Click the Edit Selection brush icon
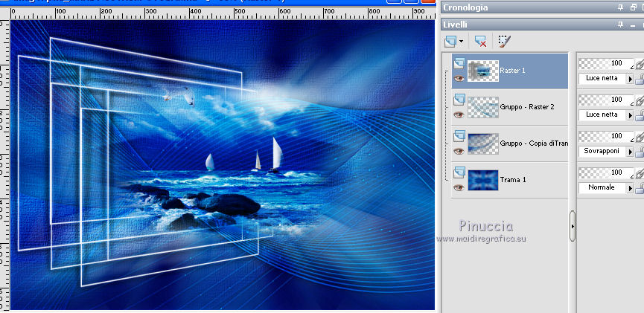Screen dimensions: 644x313 [x=504, y=41]
